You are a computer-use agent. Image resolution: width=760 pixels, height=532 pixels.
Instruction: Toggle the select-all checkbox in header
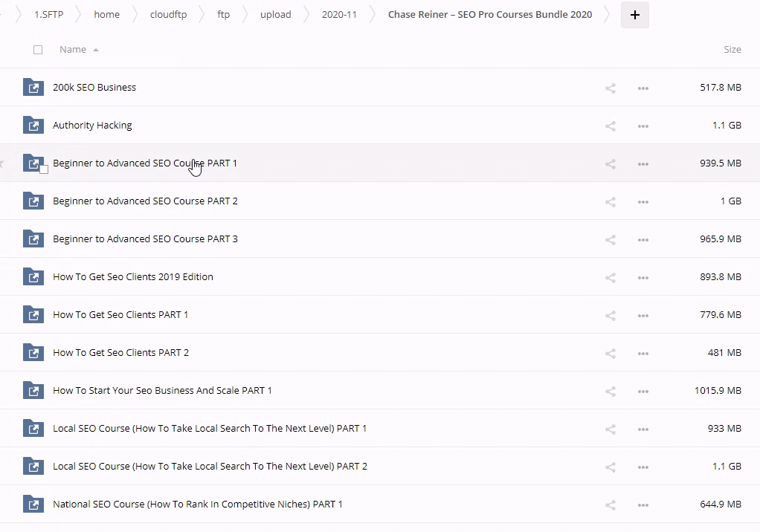point(38,50)
